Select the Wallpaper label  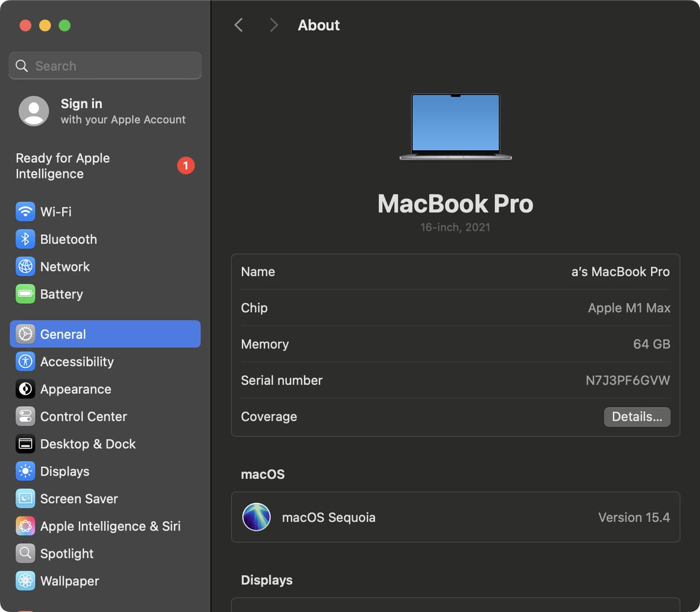70,581
